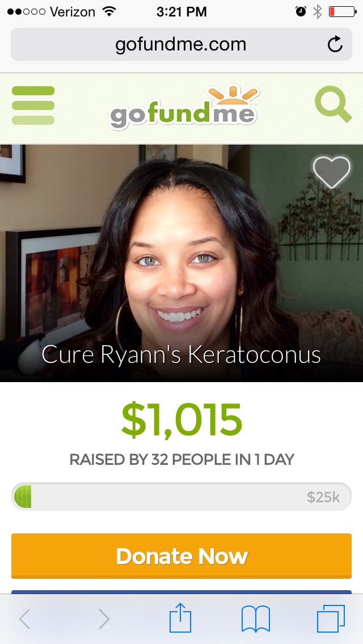Click the green fundraising progress bar
Image resolution: width=363 pixels, height=644 pixels.
[181, 497]
